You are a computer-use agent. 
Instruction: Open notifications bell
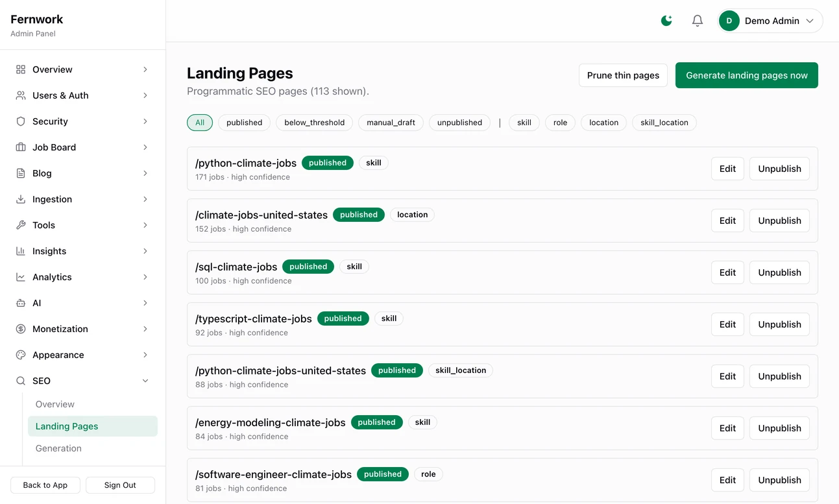pos(698,21)
